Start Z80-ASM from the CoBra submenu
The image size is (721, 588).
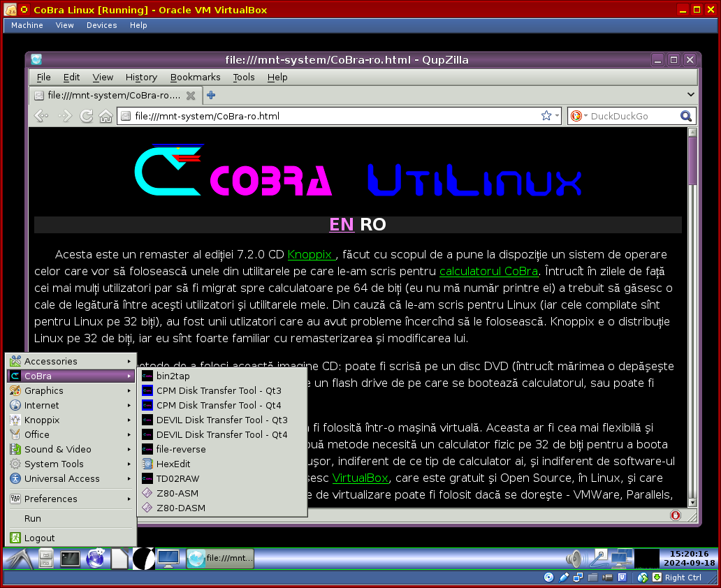(x=177, y=493)
